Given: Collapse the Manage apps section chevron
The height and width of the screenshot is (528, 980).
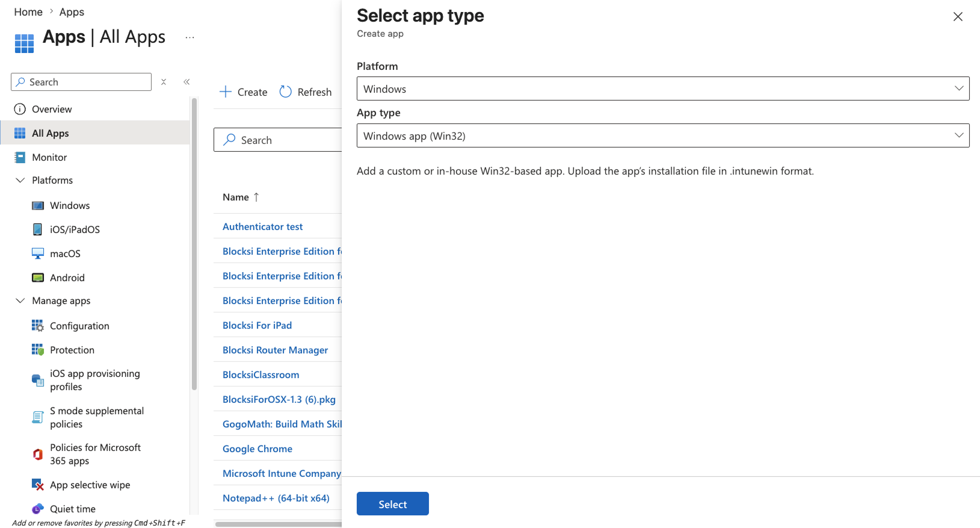Looking at the screenshot, I should pyautogui.click(x=20, y=300).
